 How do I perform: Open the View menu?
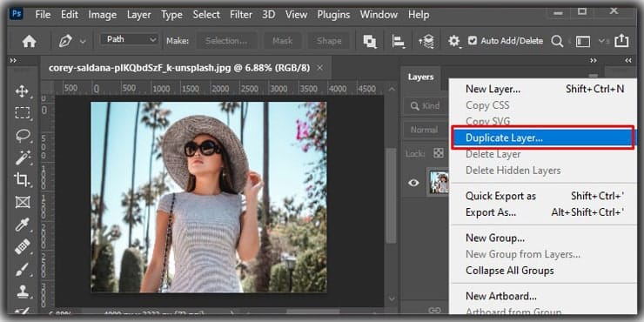pyautogui.click(x=296, y=15)
